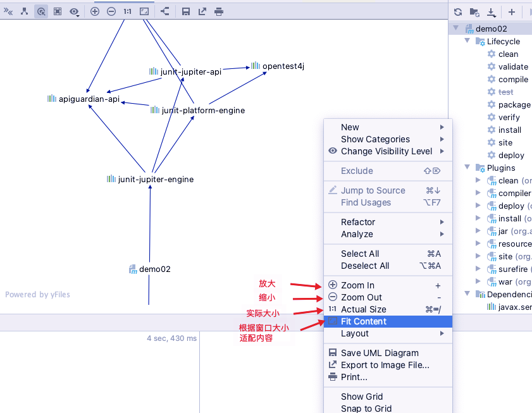Expand the jar plugin node
The image size is (532, 413).
point(478,231)
